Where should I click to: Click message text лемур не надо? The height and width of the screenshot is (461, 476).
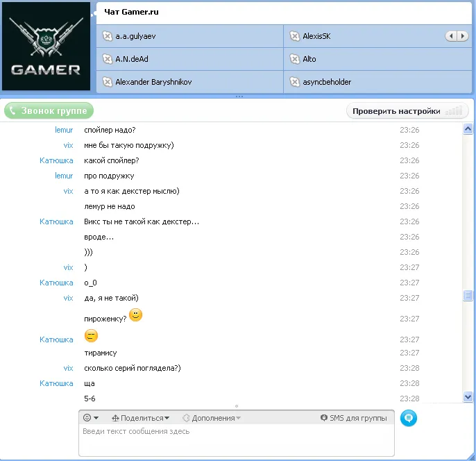click(x=110, y=206)
